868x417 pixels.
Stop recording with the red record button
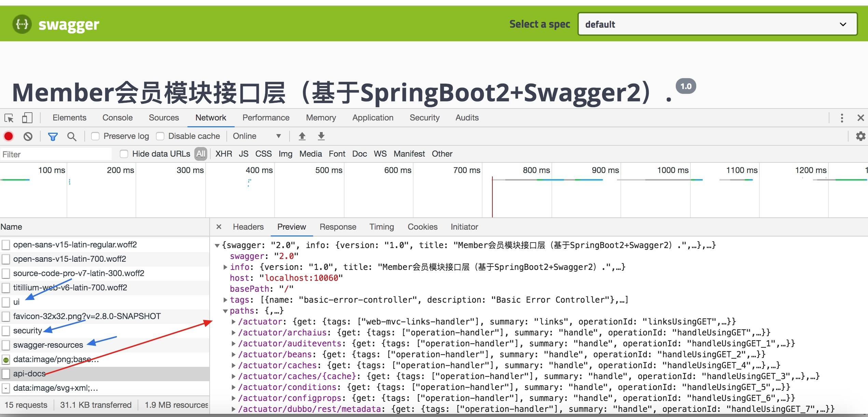coord(9,136)
